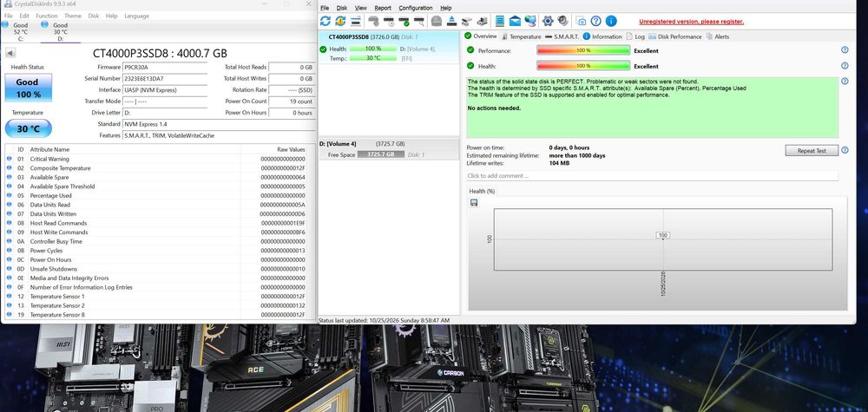Click the help icon beside the Performance bar
Viewport: 868px width, 412px height.
pyautogui.click(x=845, y=49)
